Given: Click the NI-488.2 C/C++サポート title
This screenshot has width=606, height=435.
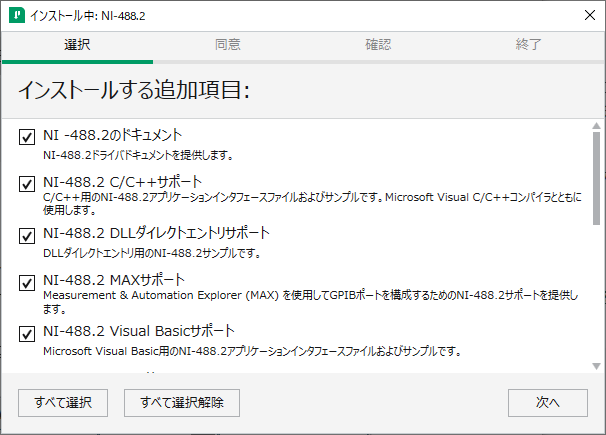Looking at the screenshot, I should coord(123,182).
